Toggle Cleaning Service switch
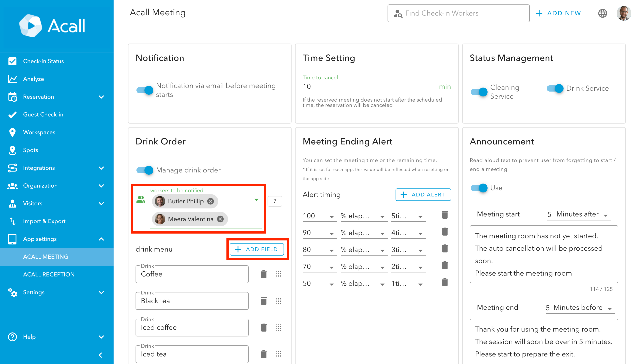 [479, 92]
